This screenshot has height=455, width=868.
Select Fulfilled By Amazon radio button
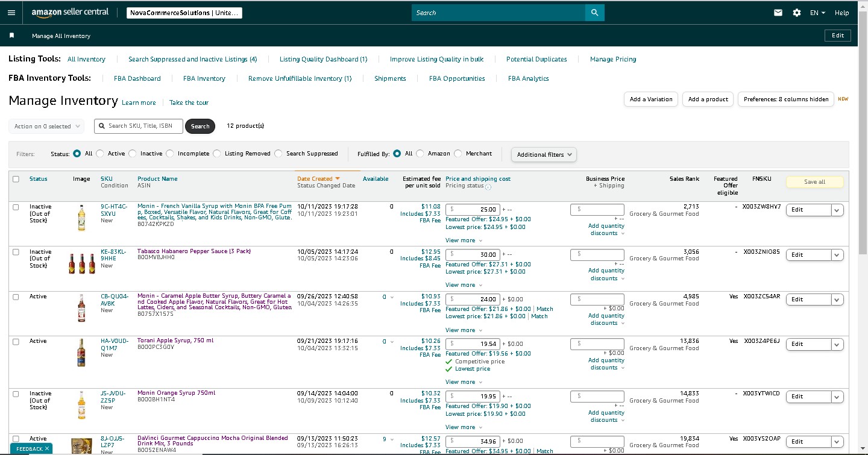click(x=420, y=154)
